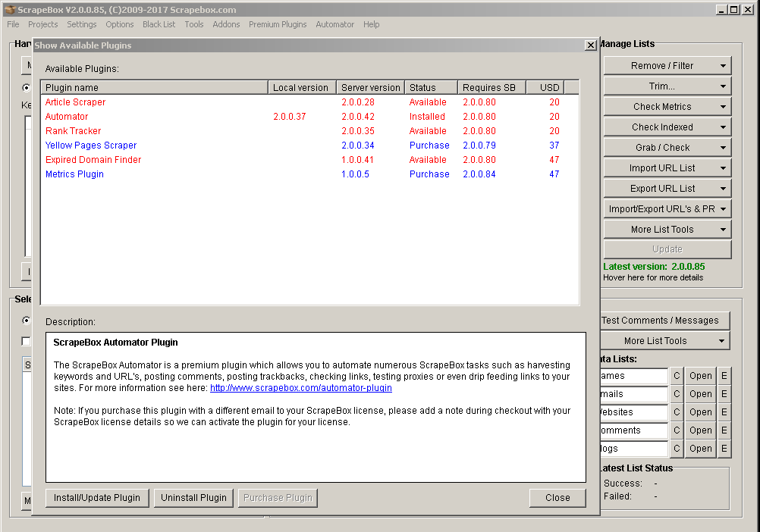This screenshot has height=532, width=760.
Task: Open the Comments data list
Action: [700, 430]
